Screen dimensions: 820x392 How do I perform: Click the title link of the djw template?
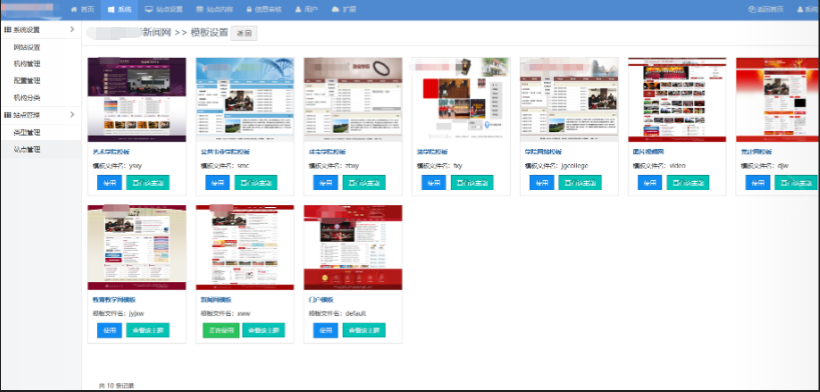756,152
